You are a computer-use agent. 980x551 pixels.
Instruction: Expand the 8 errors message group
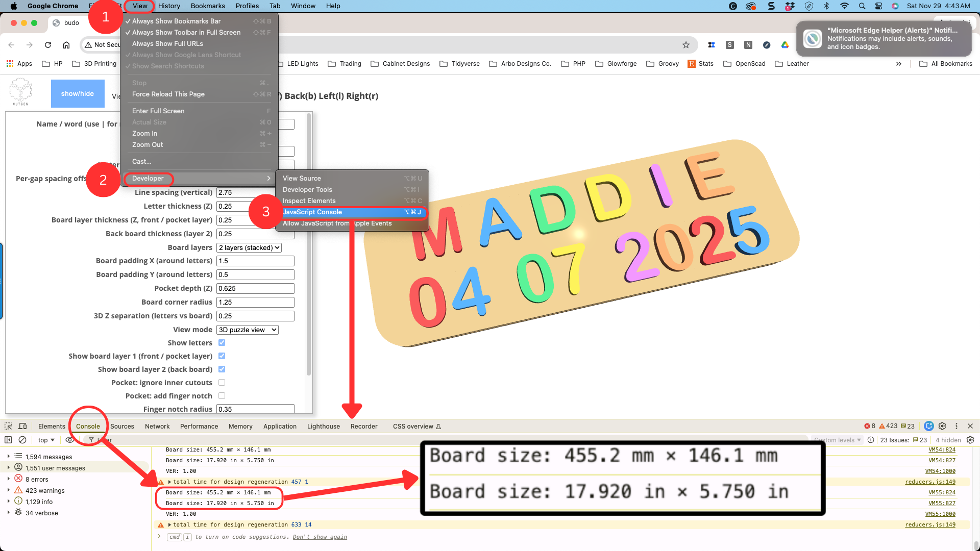(x=9, y=479)
